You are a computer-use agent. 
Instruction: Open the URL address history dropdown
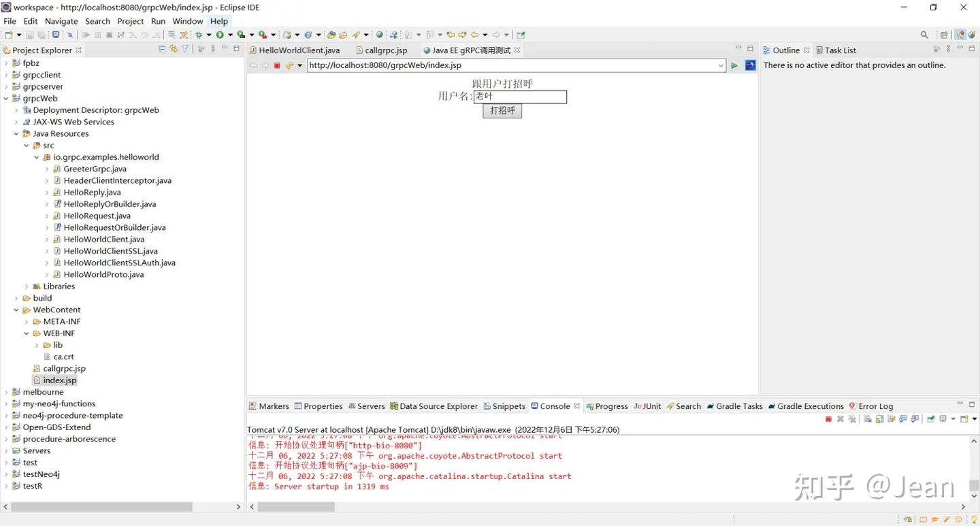pyautogui.click(x=721, y=65)
